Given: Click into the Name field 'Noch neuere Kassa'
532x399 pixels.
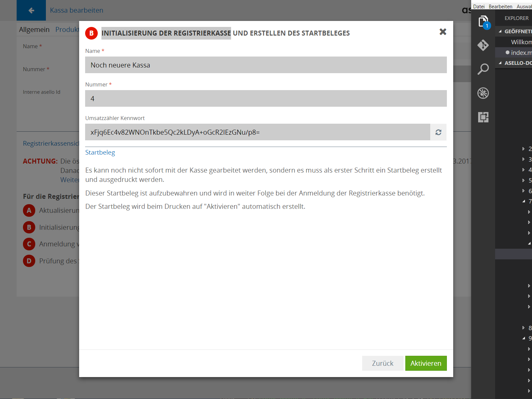Looking at the screenshot, I should click(x=265, y=65).
